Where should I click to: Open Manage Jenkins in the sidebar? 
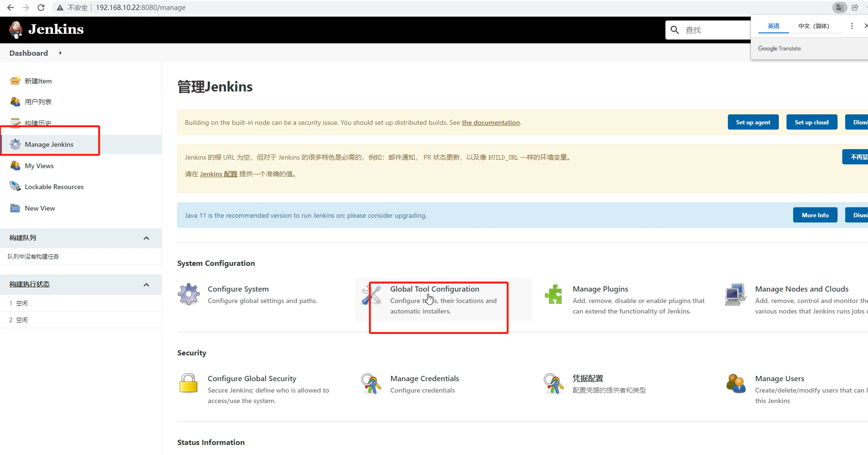[x=49, y=144]
